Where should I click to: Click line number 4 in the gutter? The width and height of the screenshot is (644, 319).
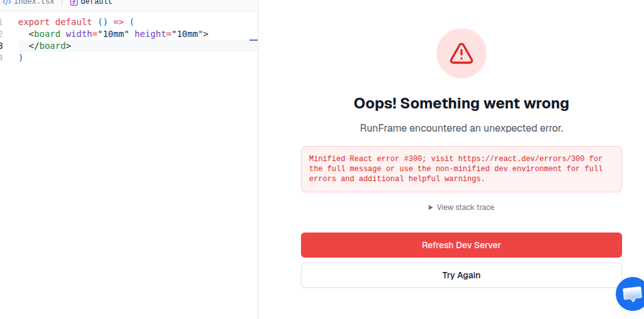[1, 58]
